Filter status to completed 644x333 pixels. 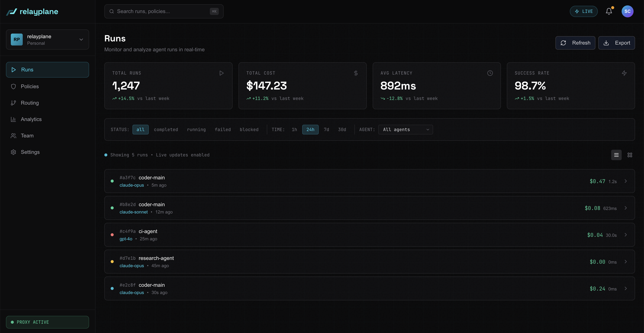[x=166, y=129]
